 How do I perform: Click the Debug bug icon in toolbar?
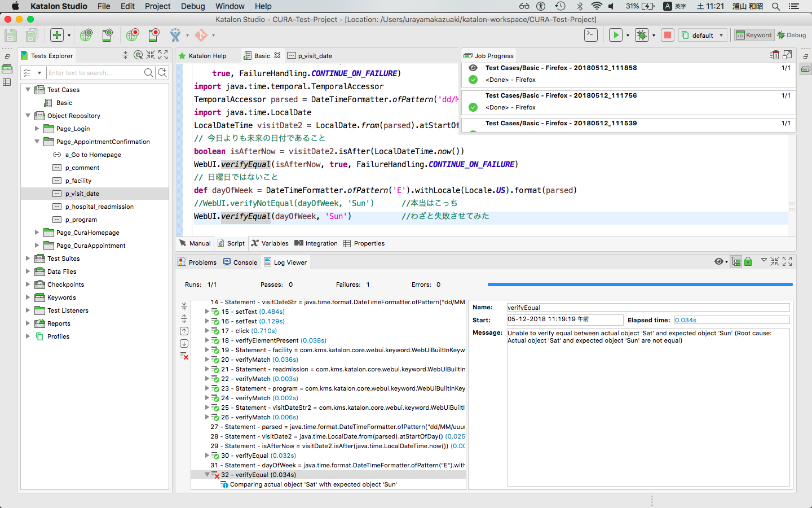coord(641,35)
